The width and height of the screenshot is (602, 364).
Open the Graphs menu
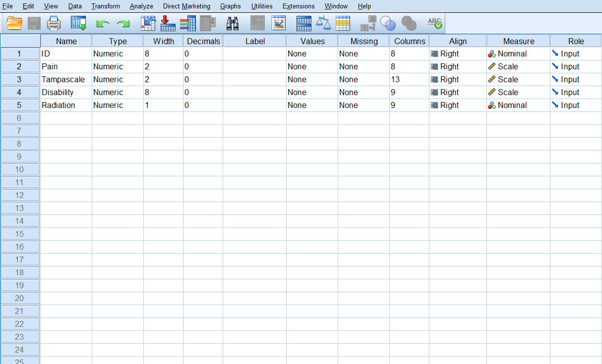230,6
